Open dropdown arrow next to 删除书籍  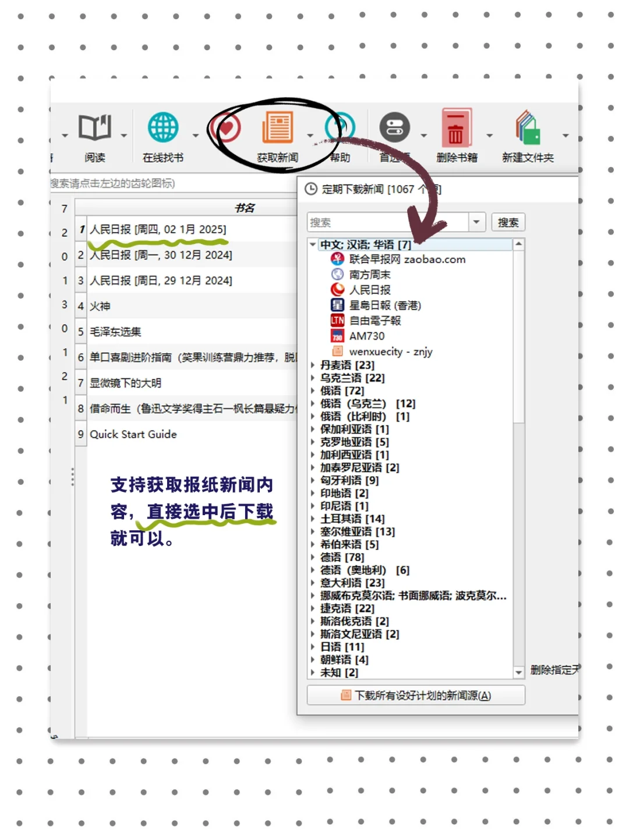point(489,136)
